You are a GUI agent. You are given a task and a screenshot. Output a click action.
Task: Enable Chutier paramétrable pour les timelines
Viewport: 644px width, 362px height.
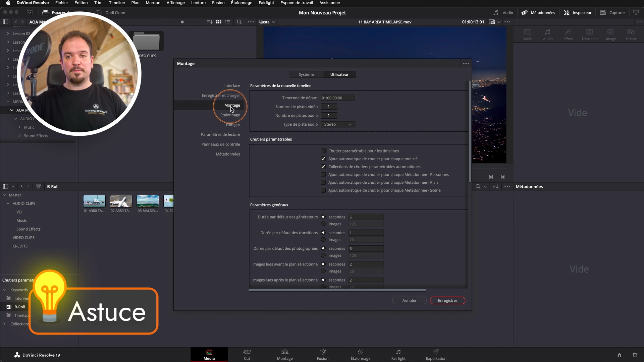[323, 151]
